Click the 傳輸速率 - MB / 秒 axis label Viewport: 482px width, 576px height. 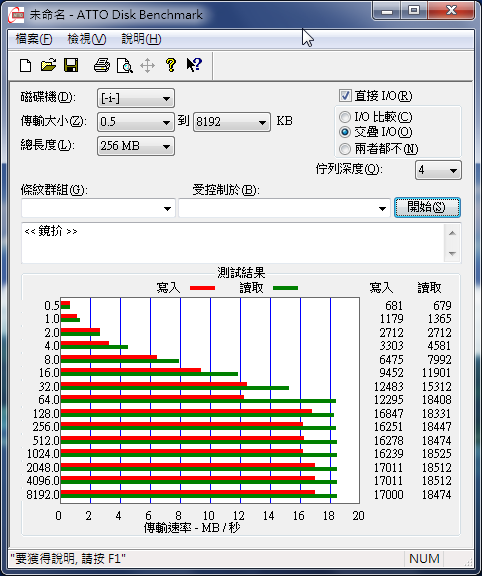(x=192, y=528)
